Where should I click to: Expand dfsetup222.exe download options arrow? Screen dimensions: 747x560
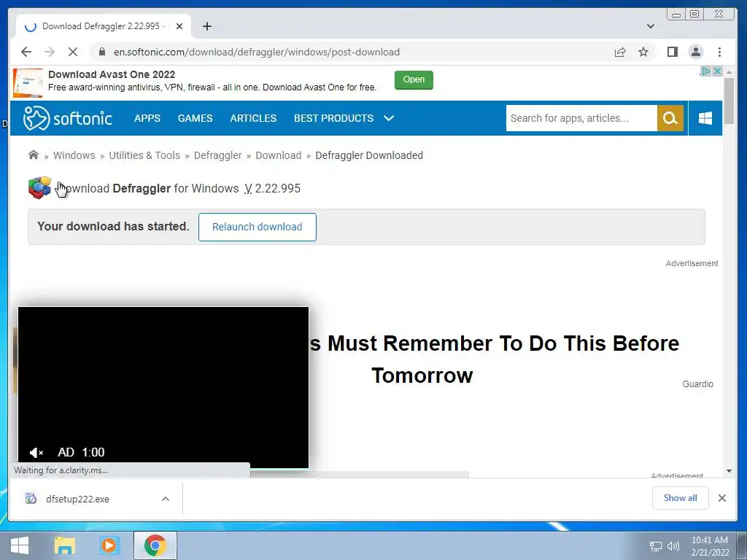tap(166, 499)
